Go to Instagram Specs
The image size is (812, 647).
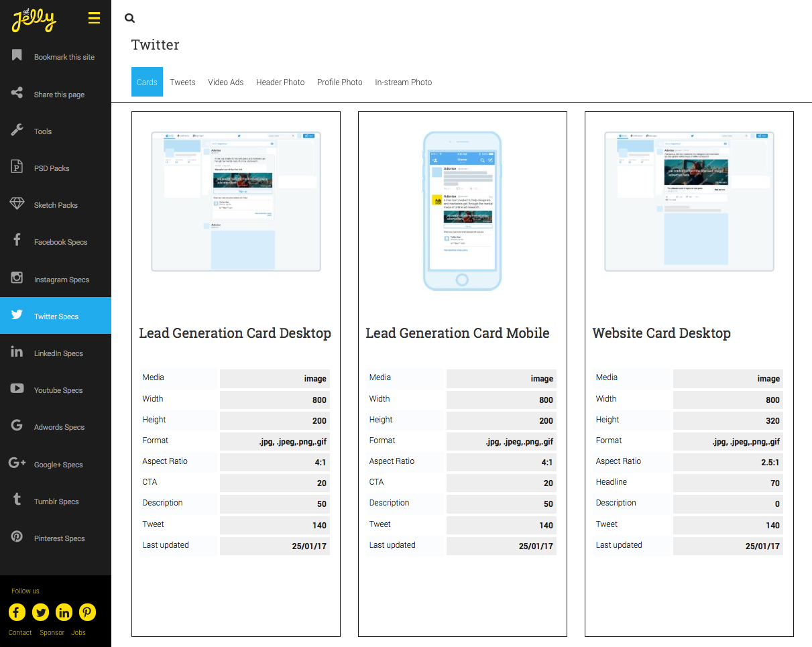[x=62, y=280]
